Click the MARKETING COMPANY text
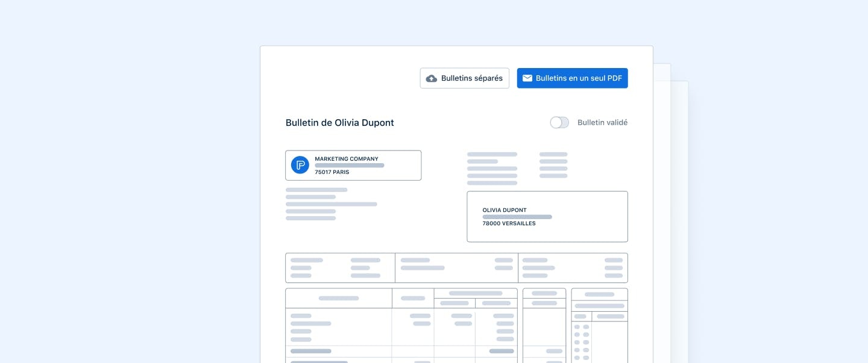Image resolution: width=868 pixels, height=363 pixels. (347, 159)
